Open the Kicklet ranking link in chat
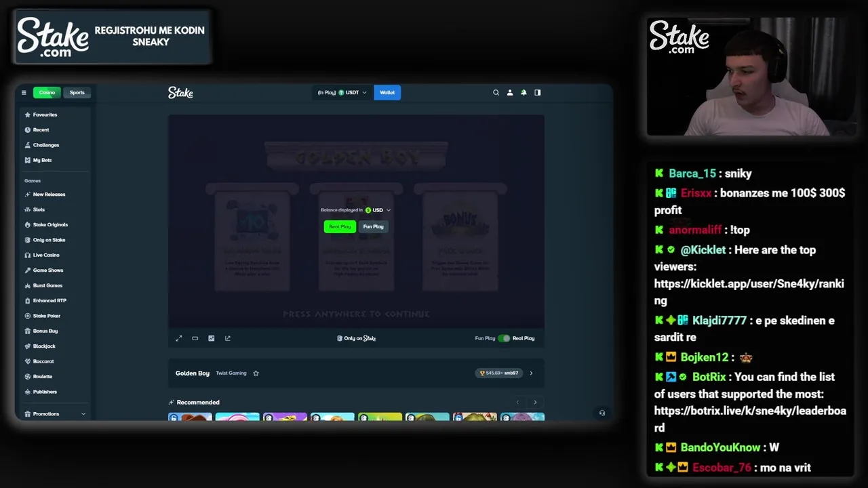This screenshot has height=488, width=868. click(749, 292)
